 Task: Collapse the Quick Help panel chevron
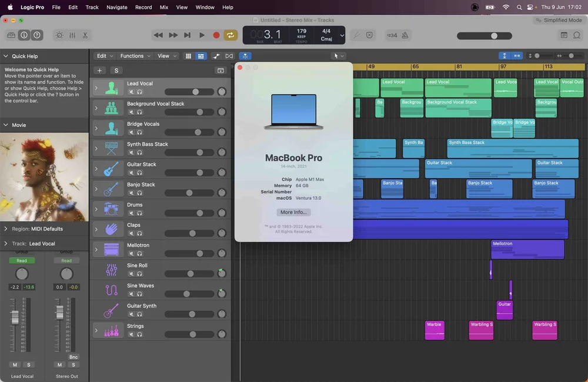click(x=6, y=57)
